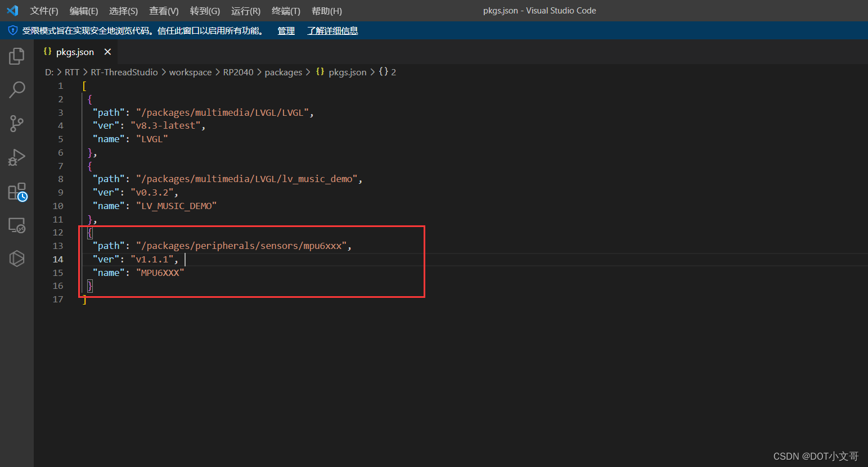Open the 运行(R) menu
Image resolution: width=868 pixels, height=467 pixels.
[246, 11]
